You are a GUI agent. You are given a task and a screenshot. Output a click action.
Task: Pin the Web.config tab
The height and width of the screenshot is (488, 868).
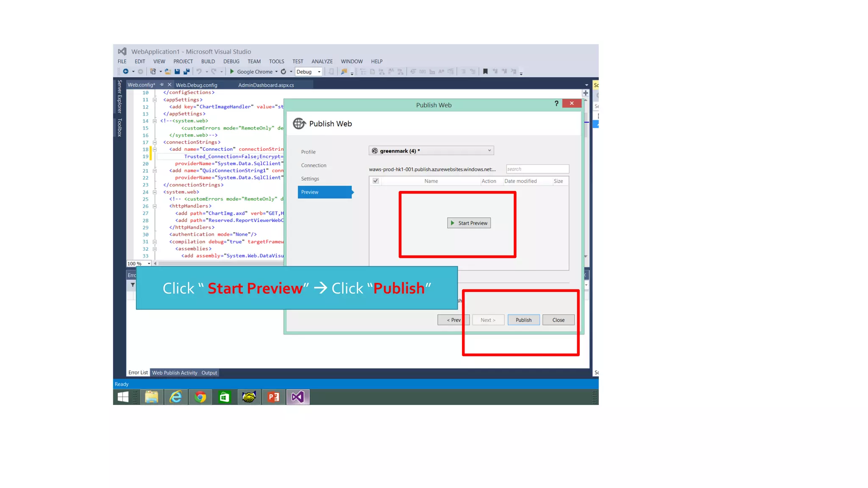tap(162, 85)
